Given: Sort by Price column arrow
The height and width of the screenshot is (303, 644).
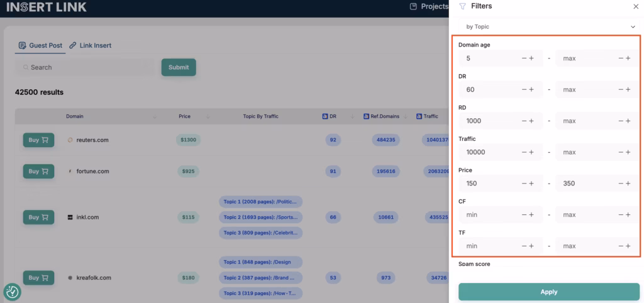Looking at the screenshot, I should coord(208,116).
